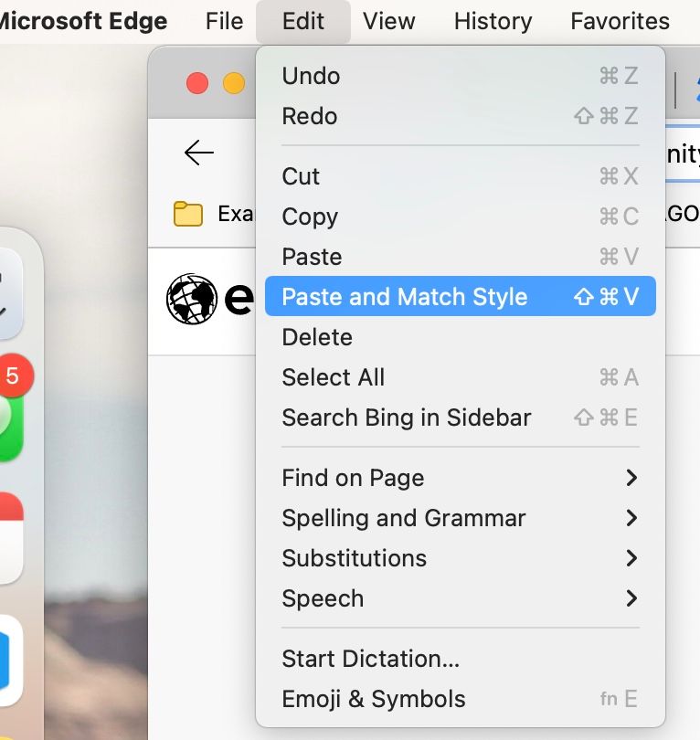Expand the Substitutions submenu arrow
This screenshot has height=740, width=700.
tap(631, 558)
